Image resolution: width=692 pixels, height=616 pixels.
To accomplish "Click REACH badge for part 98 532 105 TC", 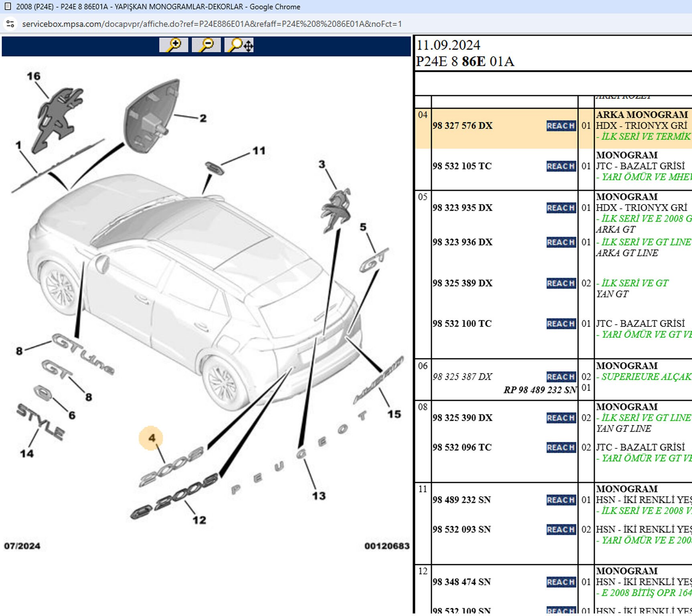I will click(x=561, y=166).
